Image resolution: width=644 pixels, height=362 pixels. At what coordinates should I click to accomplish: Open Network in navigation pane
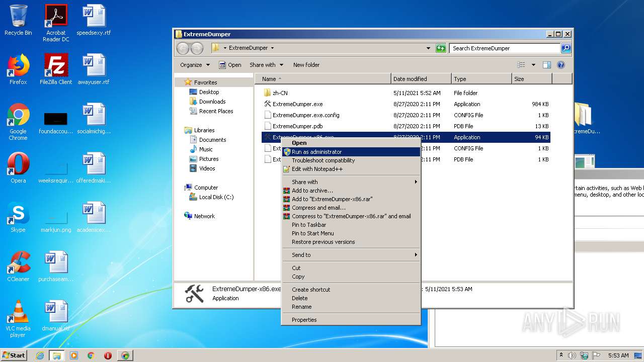tap(199, 216)
